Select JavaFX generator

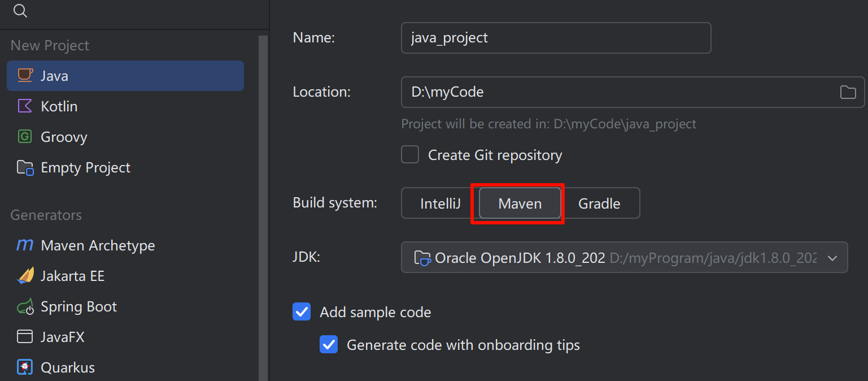(x=125, y=337)
